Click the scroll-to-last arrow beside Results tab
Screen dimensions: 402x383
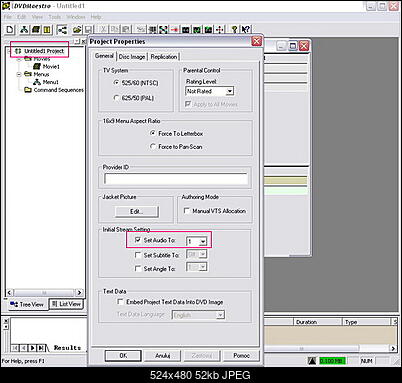[41, 348]
